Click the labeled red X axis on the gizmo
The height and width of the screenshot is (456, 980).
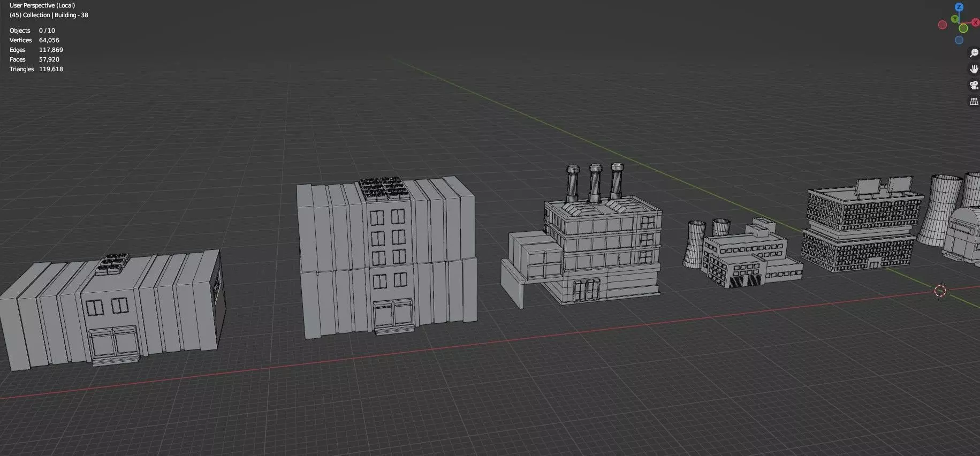(x=976, y=22)
